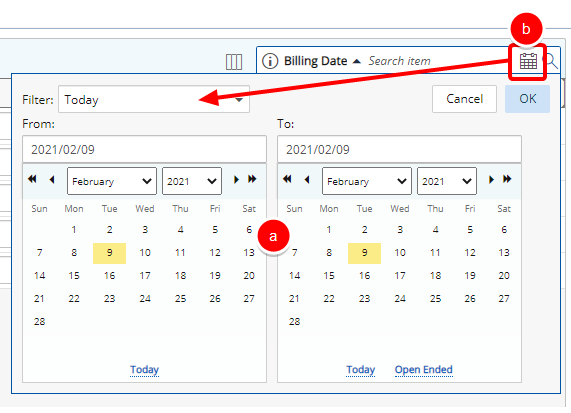Click Today link under From calendar
Image resolution: width=571 pixels, height=413 pixels.
(x=145, y=370)
